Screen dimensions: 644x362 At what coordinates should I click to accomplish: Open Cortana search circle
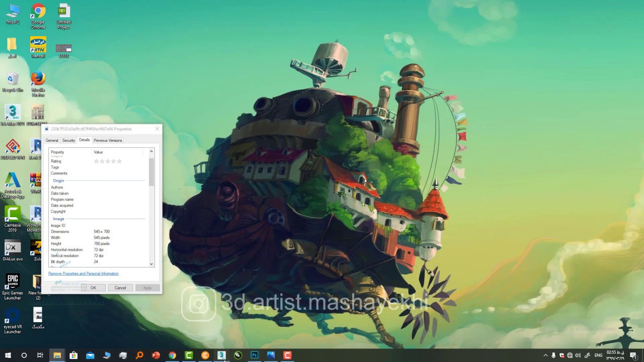pyautogui.click(x=24, y=355)
